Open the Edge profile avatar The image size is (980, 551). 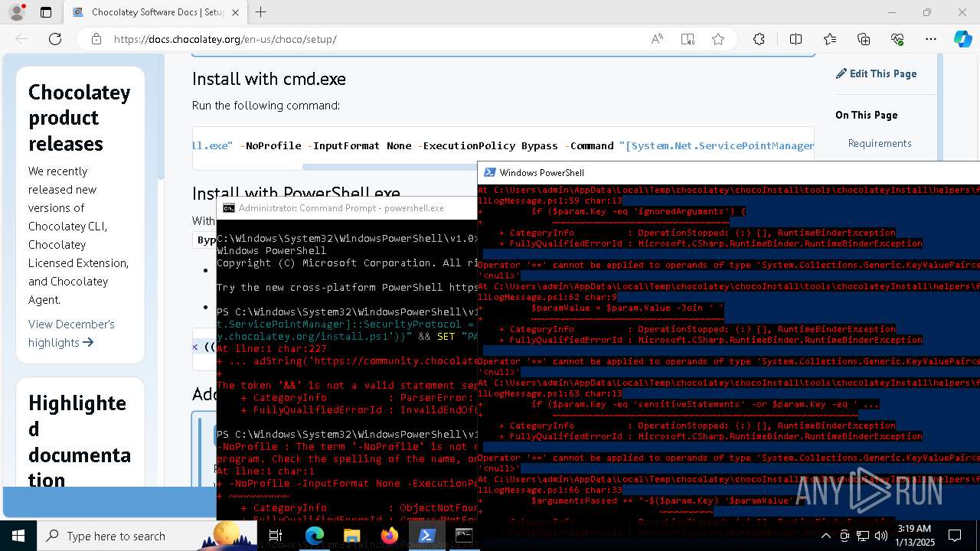click(x=17, y=12)
